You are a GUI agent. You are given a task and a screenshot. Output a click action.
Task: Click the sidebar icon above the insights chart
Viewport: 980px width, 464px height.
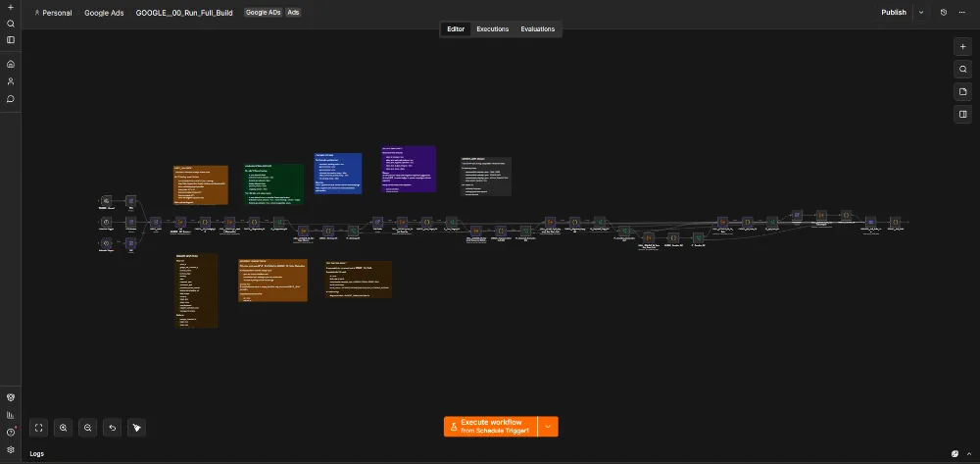click(x=10, y=397)
